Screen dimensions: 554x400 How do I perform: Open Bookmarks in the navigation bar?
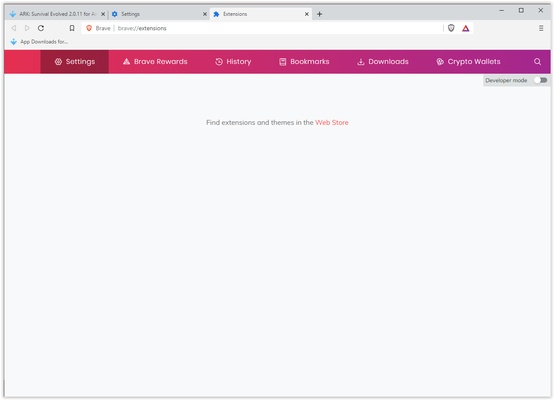click(304, 62)
